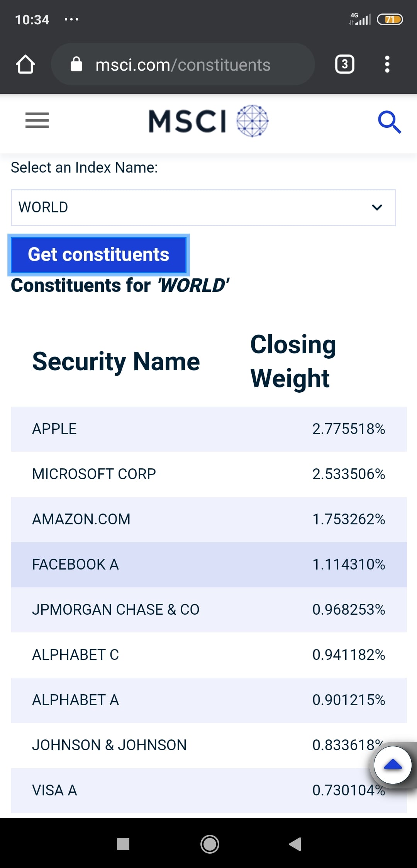Tap the blue search magnifier icon

click(389, 122)
